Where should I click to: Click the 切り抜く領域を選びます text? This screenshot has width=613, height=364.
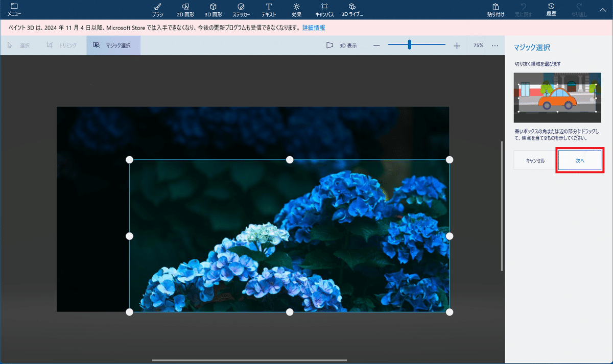537,64
